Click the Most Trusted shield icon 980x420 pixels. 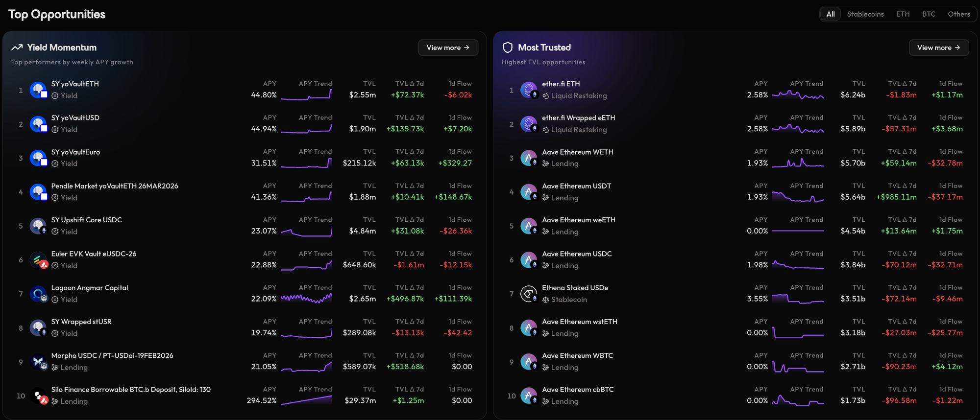pyautogui.click(x=508, y=47)
